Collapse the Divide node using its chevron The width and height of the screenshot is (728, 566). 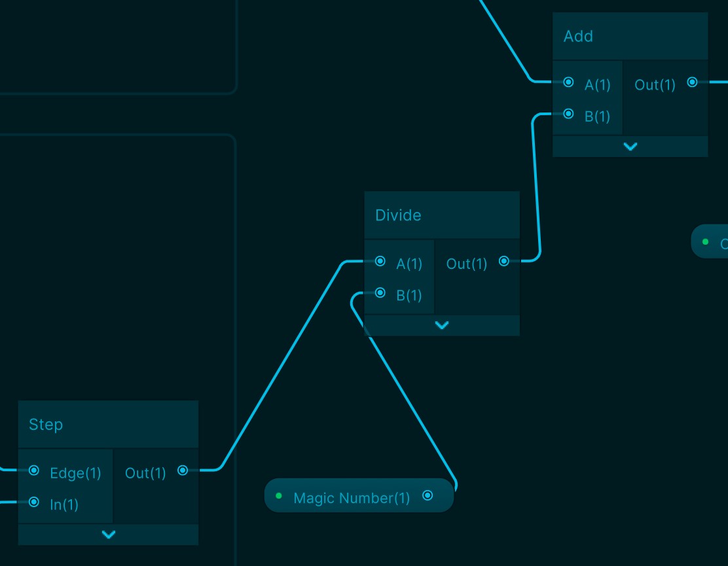pos(442,325)
